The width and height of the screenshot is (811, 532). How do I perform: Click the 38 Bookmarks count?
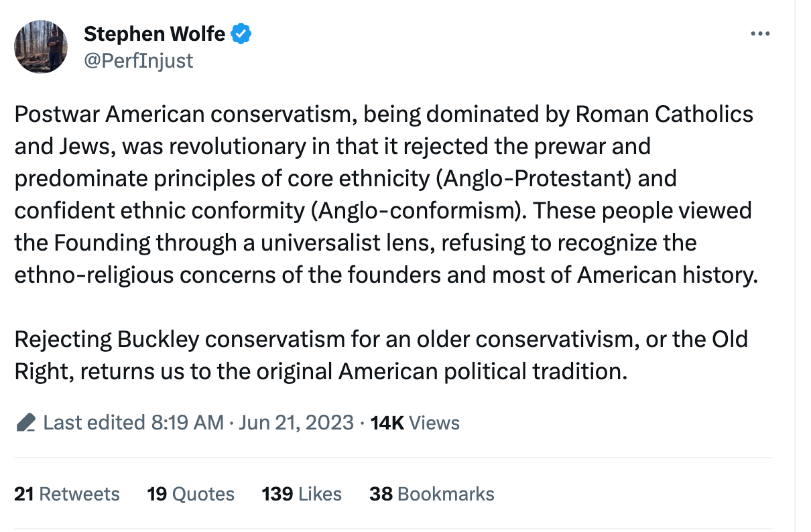(x=432, y=494)
